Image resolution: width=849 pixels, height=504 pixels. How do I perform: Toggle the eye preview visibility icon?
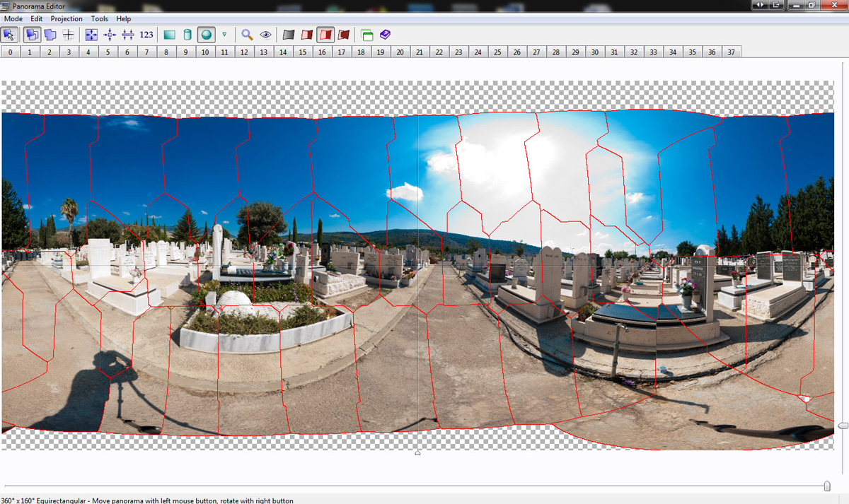tap(265, 35)
